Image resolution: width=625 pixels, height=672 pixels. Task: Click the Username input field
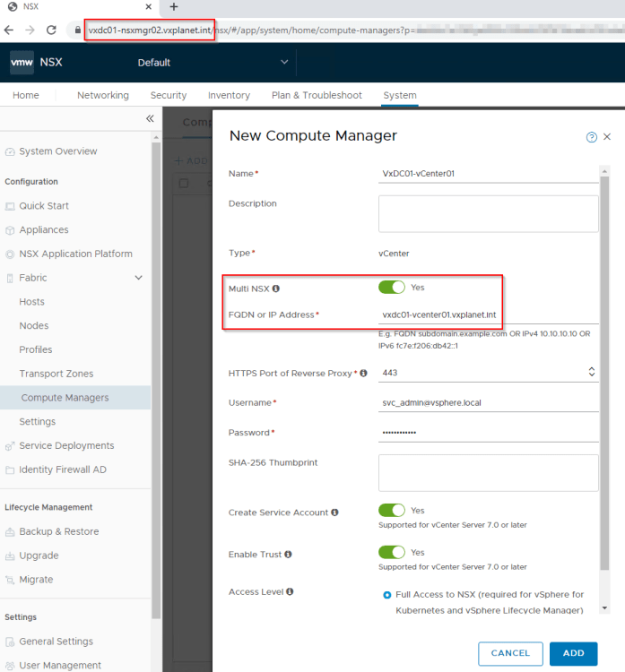point(488,403)
